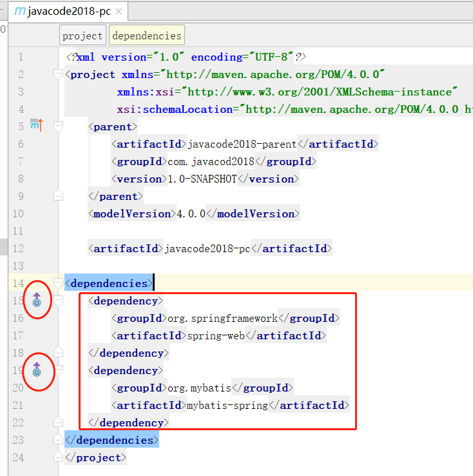The image size is (473, 476).
Task: Click the 1.0-SNAPSHOT version value
Action: click(202, 179)
